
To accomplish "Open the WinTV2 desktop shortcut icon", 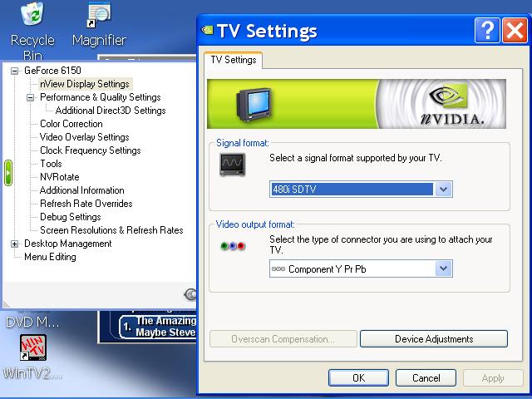I will point(33,347).
